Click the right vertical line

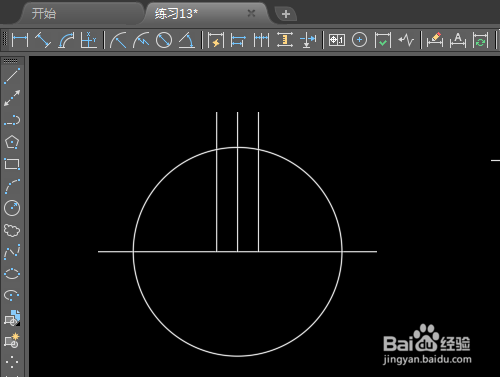click(x=258, y=182)
